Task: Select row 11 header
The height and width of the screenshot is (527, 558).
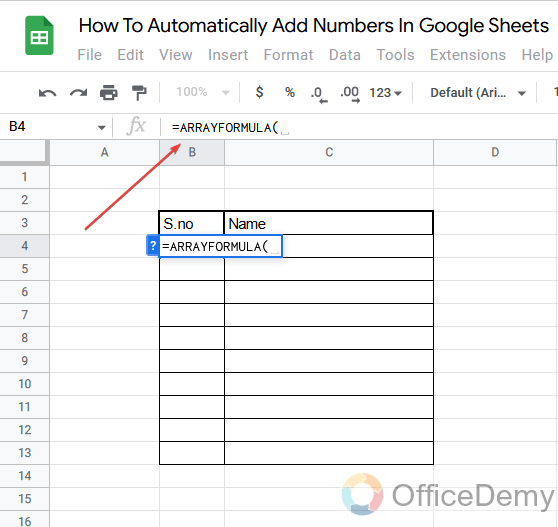Action: (x=24, y=407)
